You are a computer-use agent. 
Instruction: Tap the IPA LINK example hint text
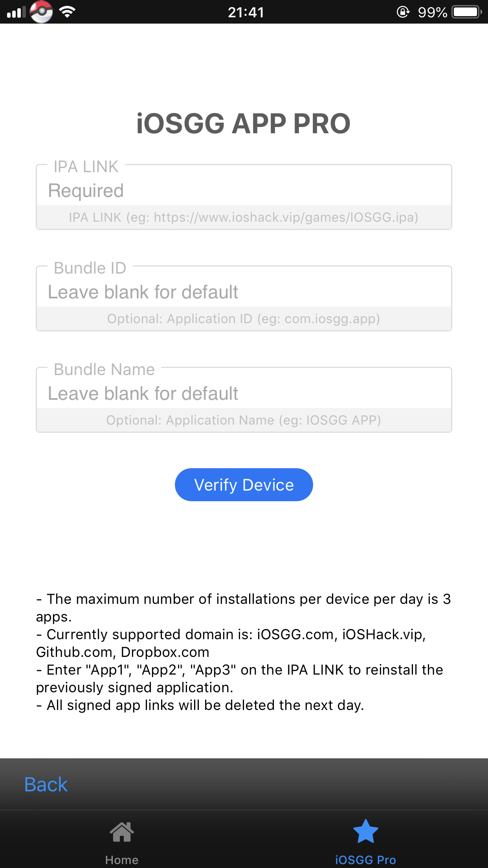(x=244, y=217)
